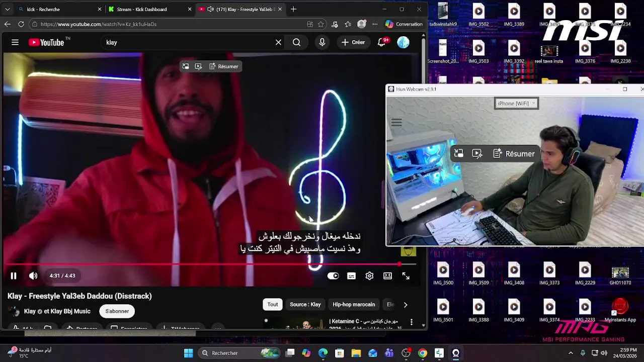
Task: Open the Ketamine C video options menu
Action: pyautogui.click(x=412, y=322)
